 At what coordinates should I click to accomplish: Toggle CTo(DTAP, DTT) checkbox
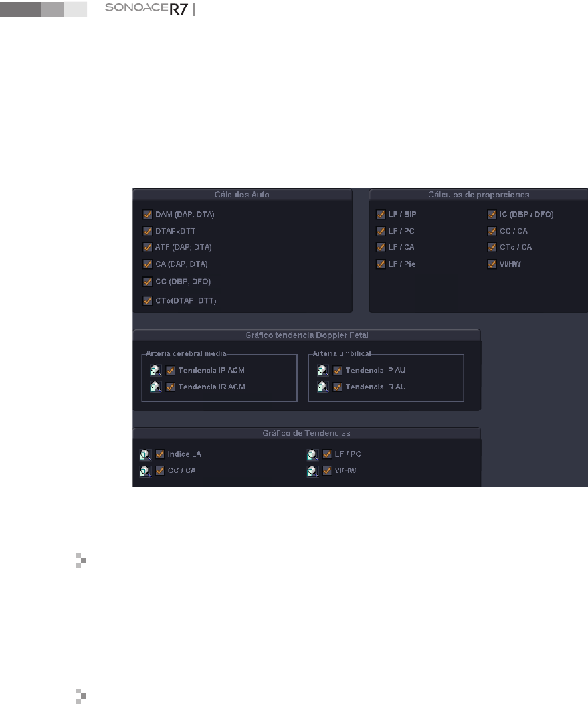(x=147, y=301)
